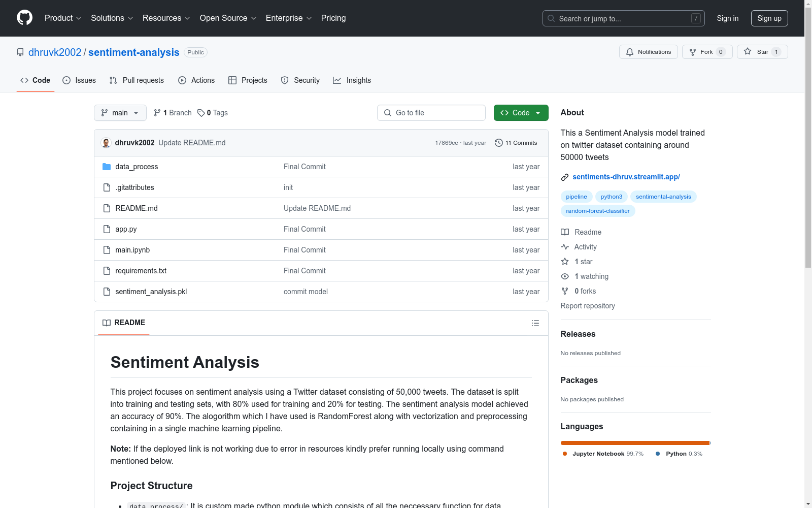Open the main branch selector dropdown
Viewport: 812px width, 508px height.
point(120,113)
